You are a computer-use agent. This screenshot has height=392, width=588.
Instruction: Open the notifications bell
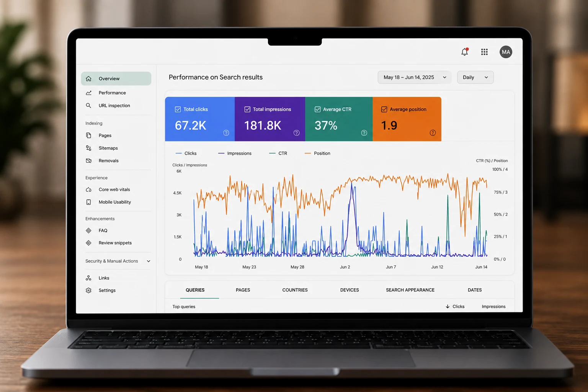(x=465, y=52)
